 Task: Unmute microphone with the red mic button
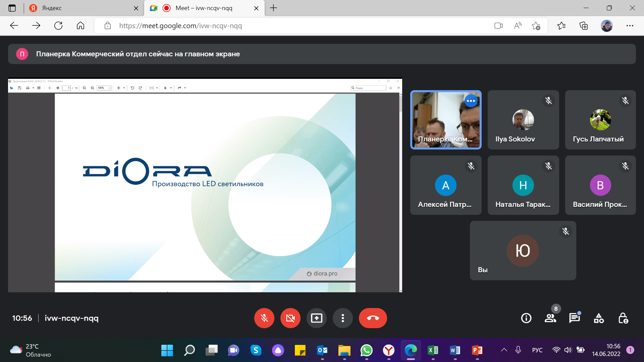tap(264, 318)
